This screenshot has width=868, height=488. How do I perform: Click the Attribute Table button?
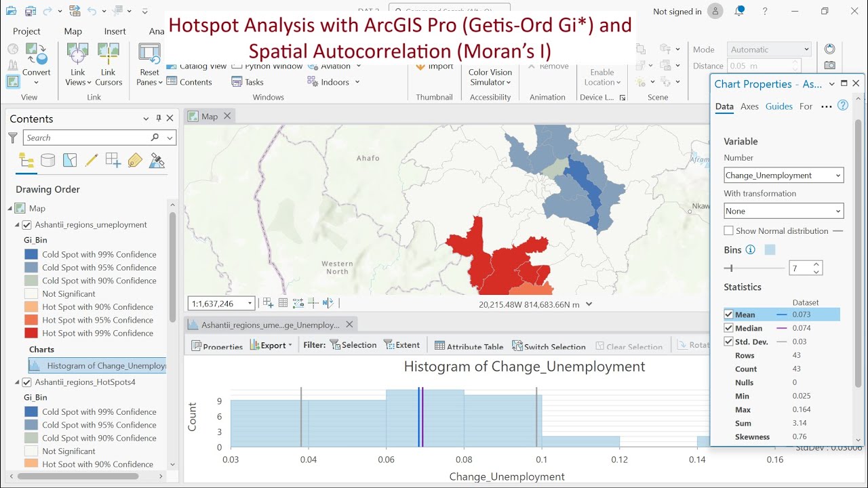pos(469,346)
